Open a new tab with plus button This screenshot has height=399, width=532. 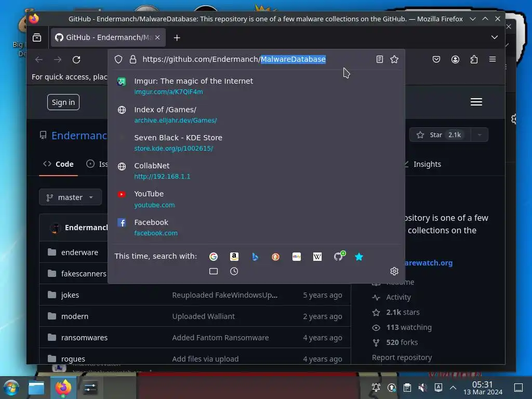177,37
